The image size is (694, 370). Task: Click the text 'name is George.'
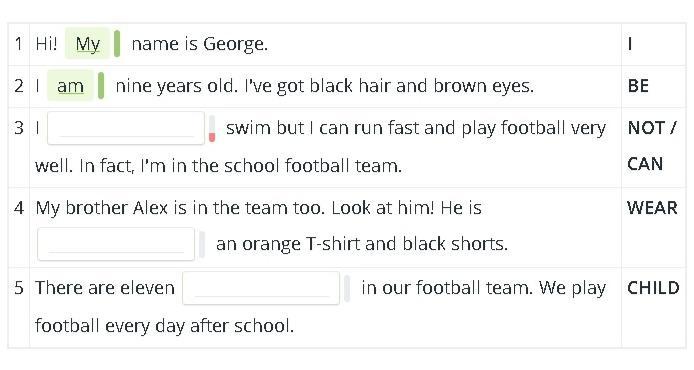point(200,44)
